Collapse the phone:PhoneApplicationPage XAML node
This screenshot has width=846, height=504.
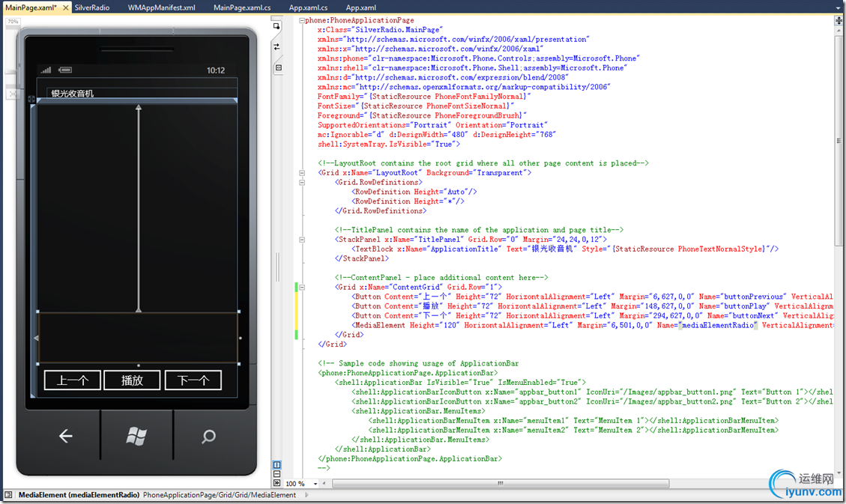tap(301, 20)
